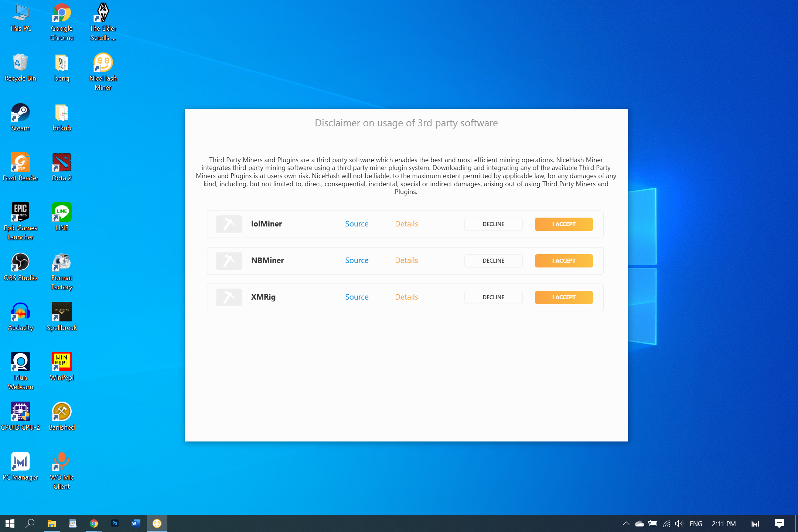Accept the NBMiner disclaimer
The image size is (798, 532).
(564, 261)
